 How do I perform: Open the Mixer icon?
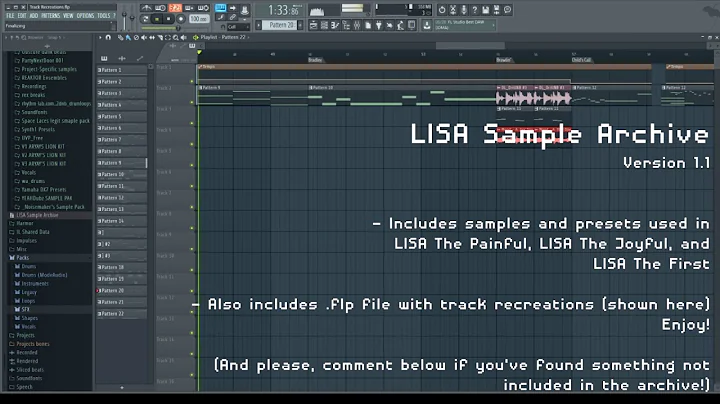(x=357, y=25)
